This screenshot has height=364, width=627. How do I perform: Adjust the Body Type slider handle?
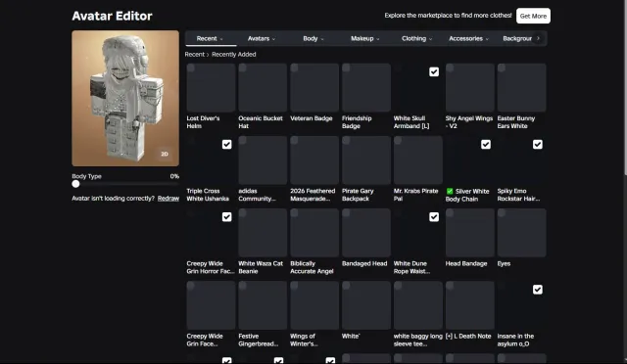point(75,184)
